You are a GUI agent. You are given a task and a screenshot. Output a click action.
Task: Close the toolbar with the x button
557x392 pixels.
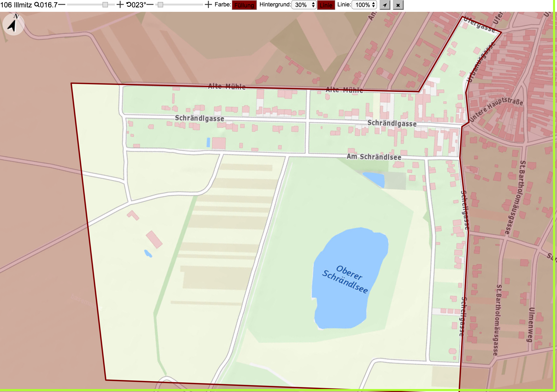click(x=398, y=5)
